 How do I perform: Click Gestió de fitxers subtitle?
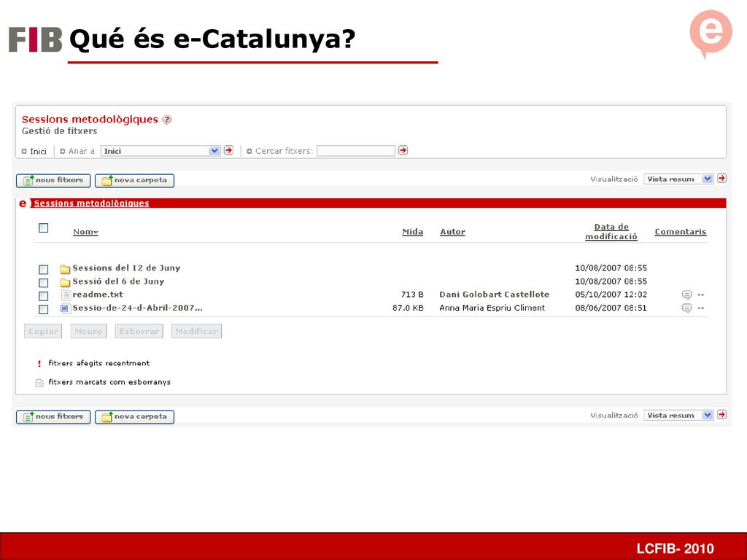60,131
